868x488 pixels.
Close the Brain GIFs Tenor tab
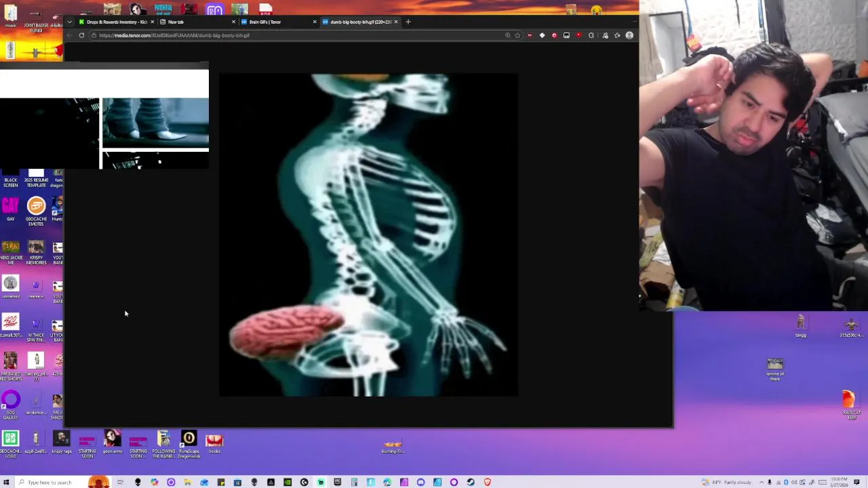pos(315,22)
